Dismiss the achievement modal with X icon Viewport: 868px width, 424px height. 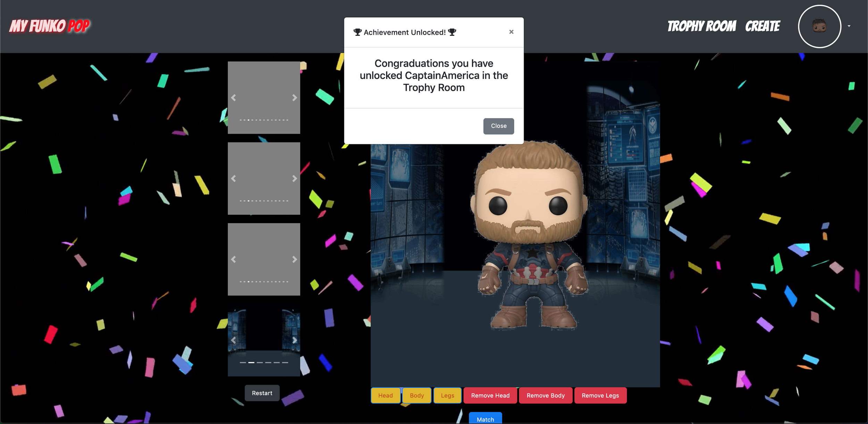(511, 32)
